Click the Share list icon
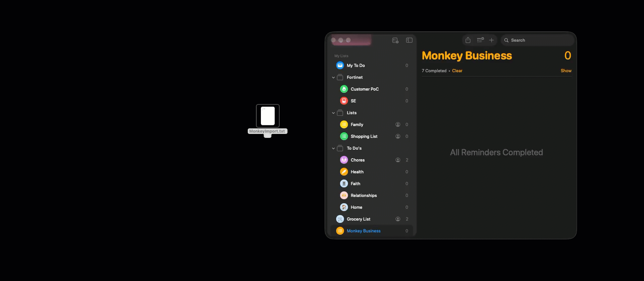 [468, 40]
